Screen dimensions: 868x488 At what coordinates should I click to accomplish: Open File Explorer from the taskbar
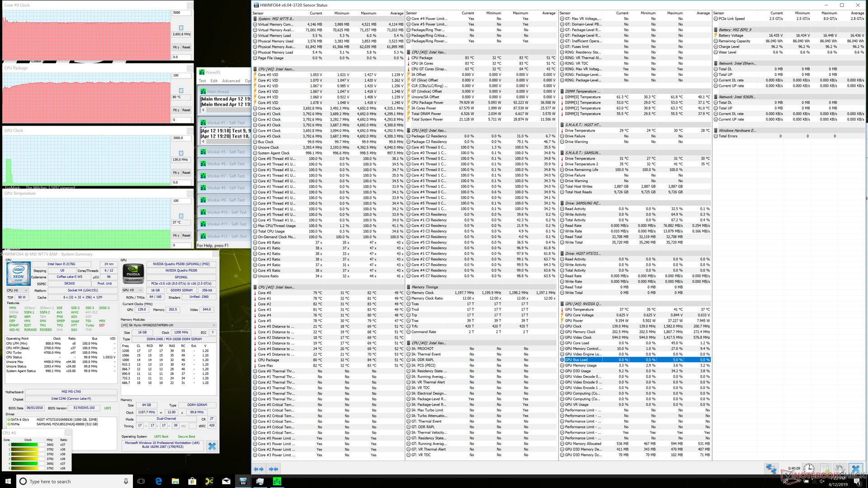coord(175,481)
